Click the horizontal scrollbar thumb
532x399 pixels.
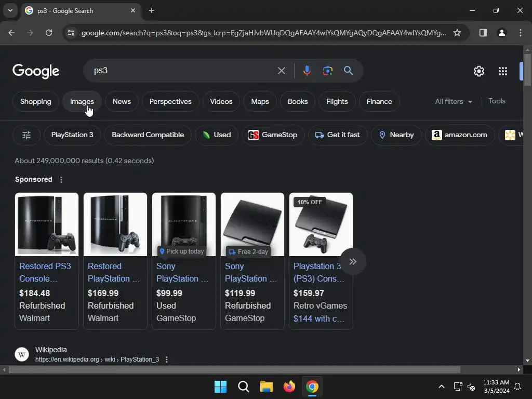click(x=234, y=369)
